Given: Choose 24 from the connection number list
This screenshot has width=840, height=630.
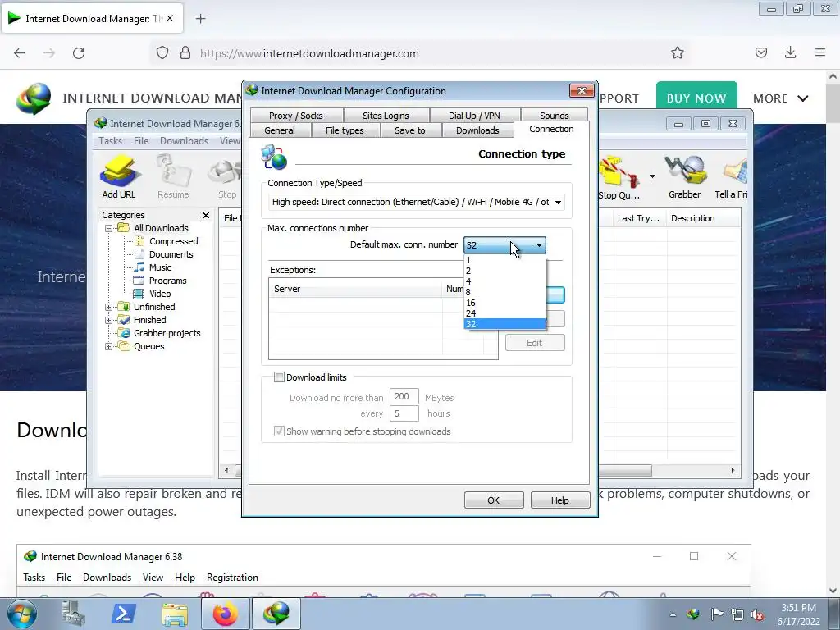Looking at the screenshot, I should point(504,313).
